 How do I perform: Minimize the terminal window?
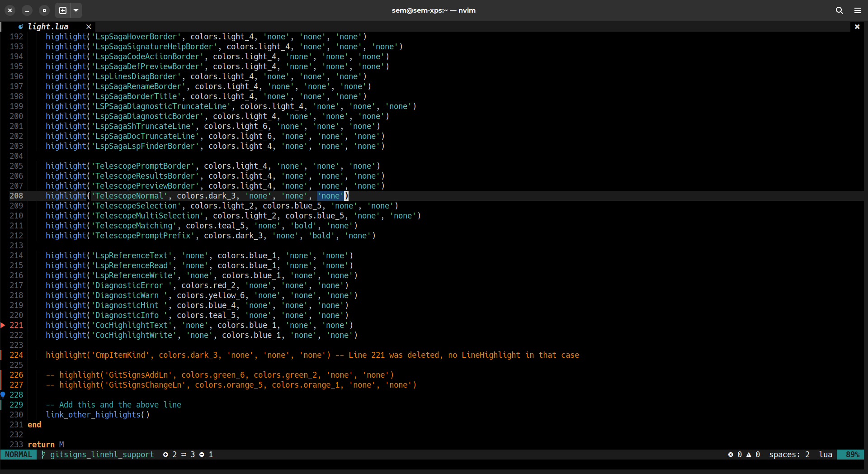coord(27,10)
